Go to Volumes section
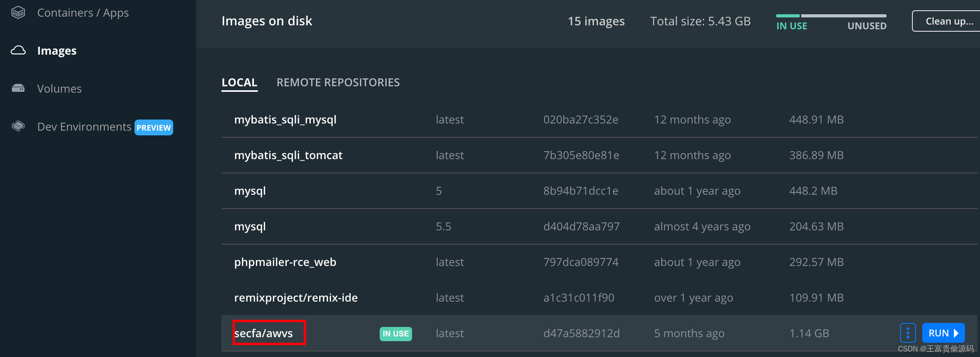 pos(59,89)
